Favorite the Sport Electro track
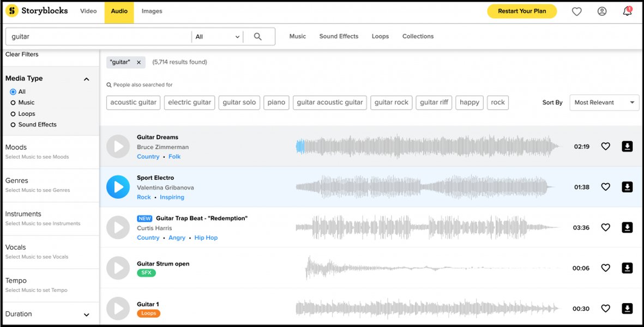The width and height of the screenshot is (644, 327). click(605, 187)
